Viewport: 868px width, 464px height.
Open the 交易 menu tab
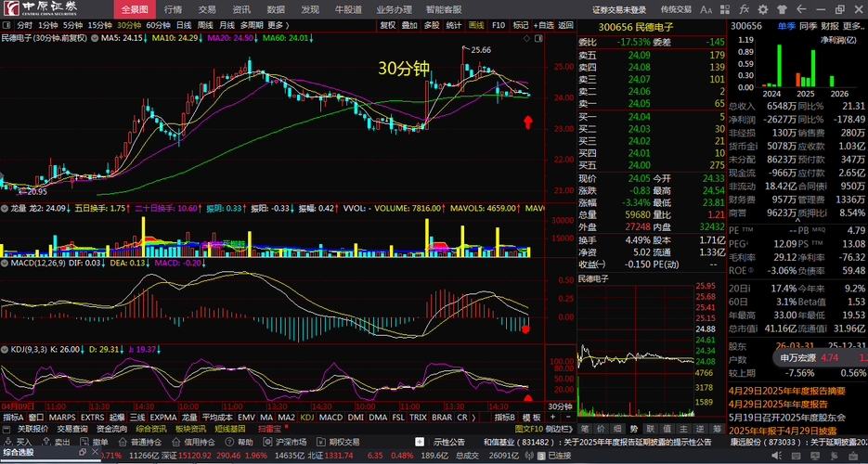[207, 9]
